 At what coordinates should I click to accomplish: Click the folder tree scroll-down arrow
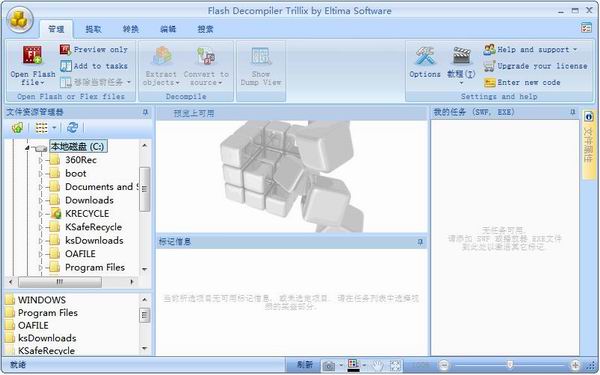[x=145, y=269]
